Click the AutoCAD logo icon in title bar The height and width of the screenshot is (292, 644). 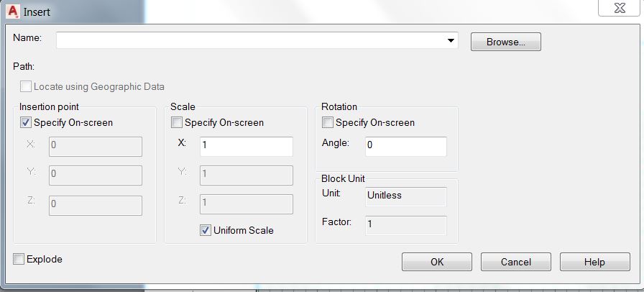coord(11,11)
